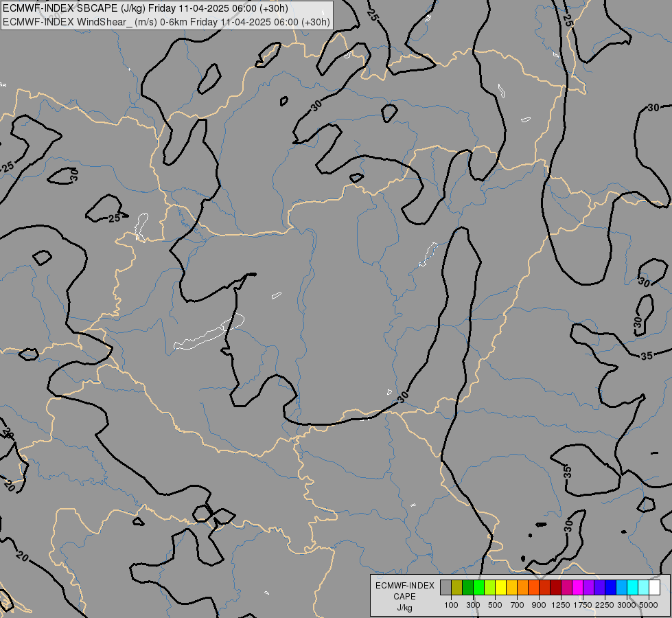Click the legend value 900
Viewport: 672px width, 618px height.
click(x=539, y=605)
